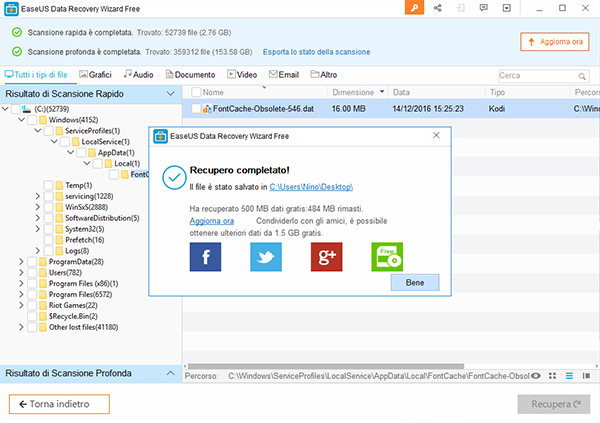Open the Dimensione column sort arrow

(382, 92)
